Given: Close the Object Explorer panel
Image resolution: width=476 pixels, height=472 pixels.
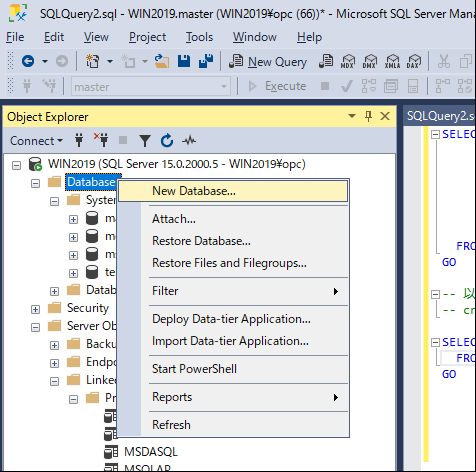Looking at the screenshot, I should click(385, 116).
